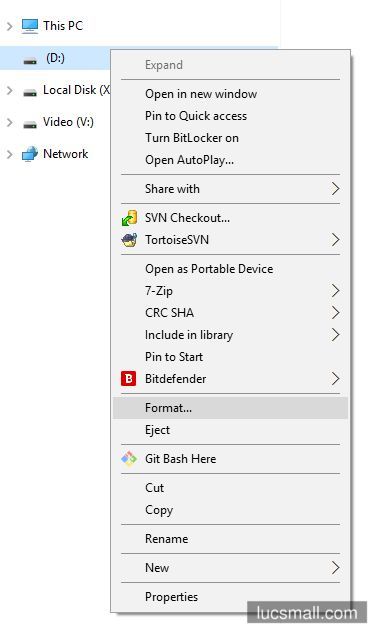Select the Network label

pyautogui.click(x=65, y=154)
